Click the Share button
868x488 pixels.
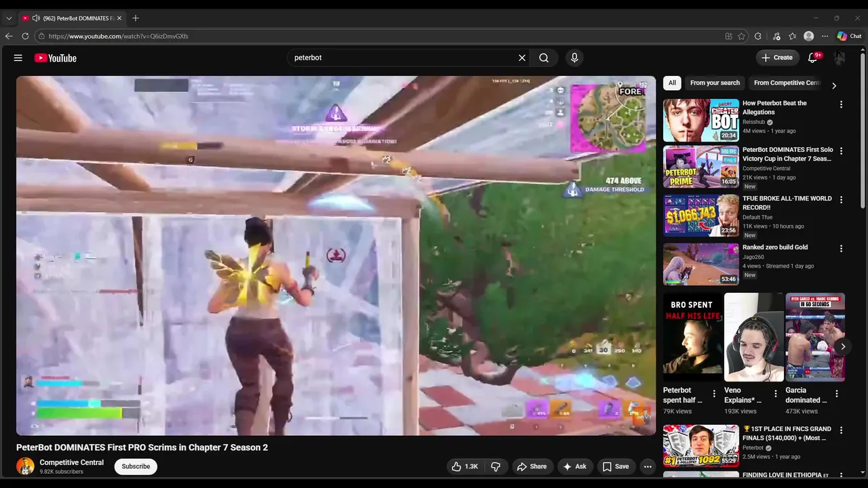coord(532,466)
